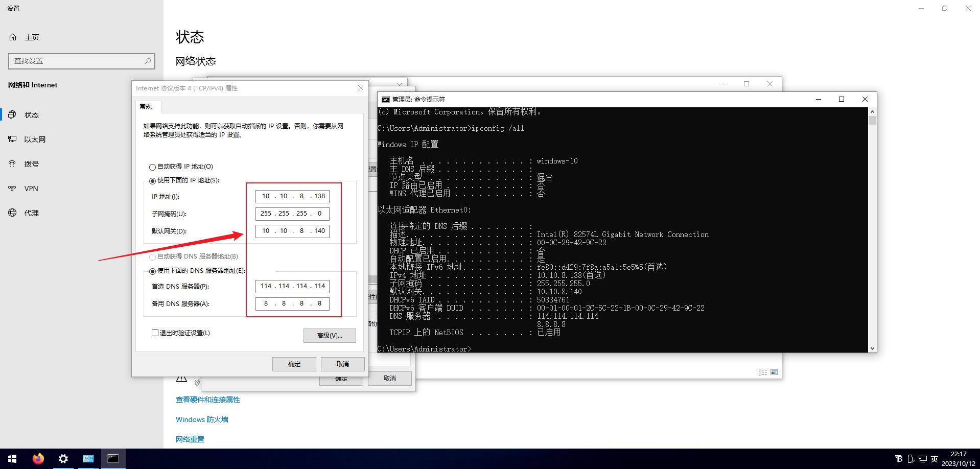Click the Command Prompt scrollbar up arrow
This screenshot has width=980, height=469.
[x=872, y=112]
